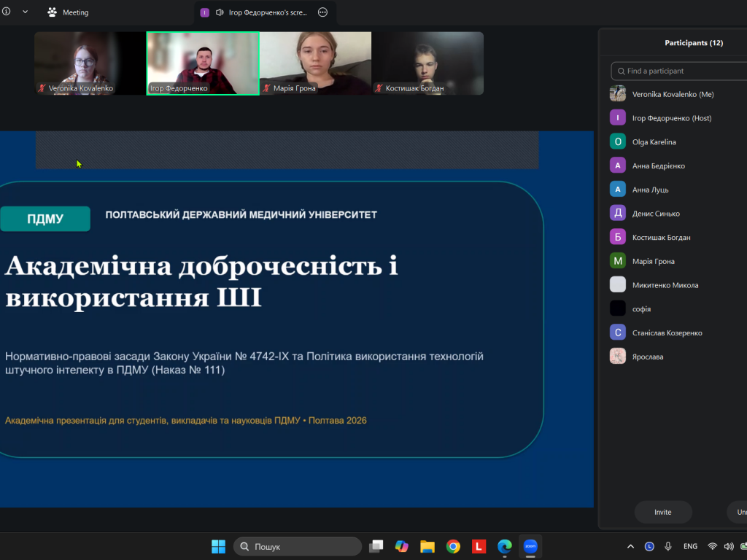The height and width of the screenshot is (560, 747).
Task: Select Ігор Федорченко video thumbnail
Action: (x=203, y=63)
